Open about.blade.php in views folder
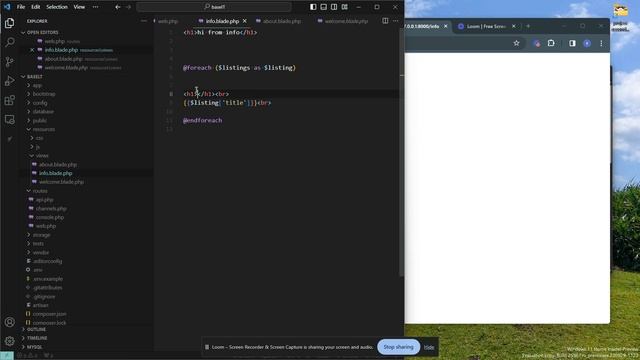640x360 pixels. coord(58,164)
